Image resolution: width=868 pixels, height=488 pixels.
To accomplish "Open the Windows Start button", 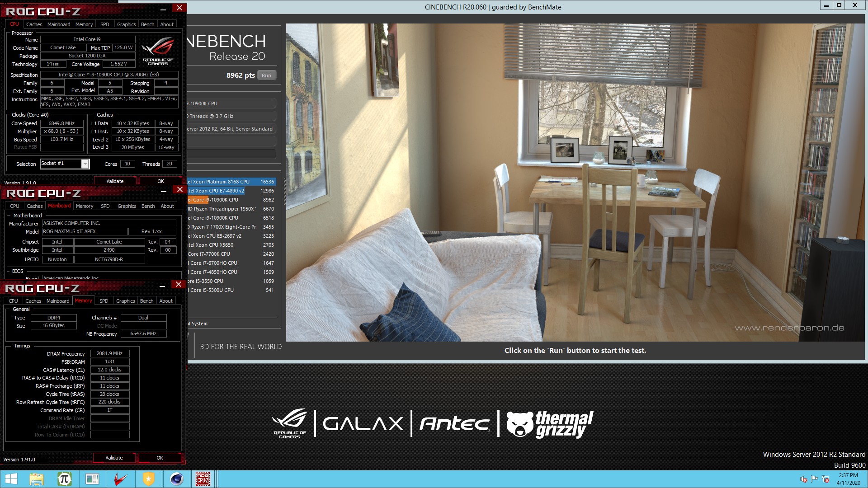I will pos(11,479).
